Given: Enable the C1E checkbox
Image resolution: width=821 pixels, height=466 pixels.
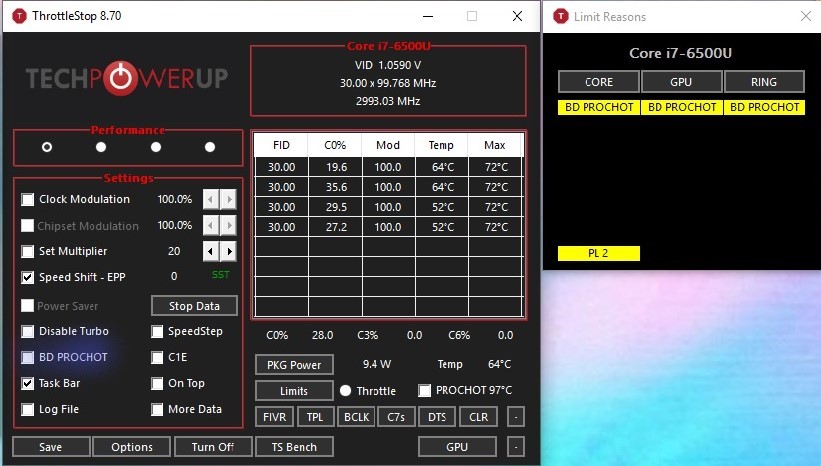Looking at the screenshot, I should (157, 357).
